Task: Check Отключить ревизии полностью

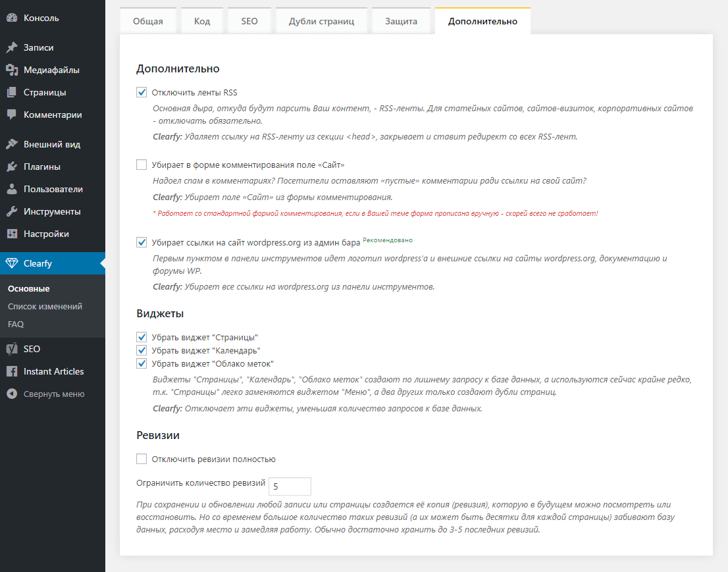Action: click(x=142, y=459)
